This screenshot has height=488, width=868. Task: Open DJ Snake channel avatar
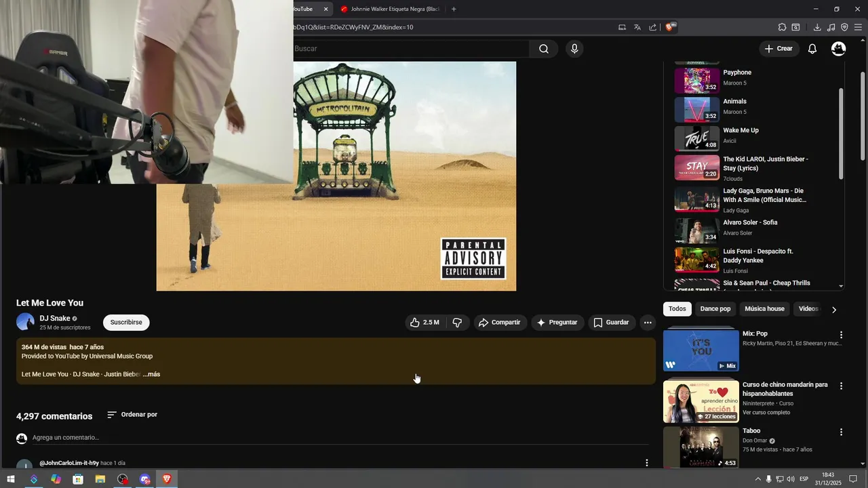point(25,322)
